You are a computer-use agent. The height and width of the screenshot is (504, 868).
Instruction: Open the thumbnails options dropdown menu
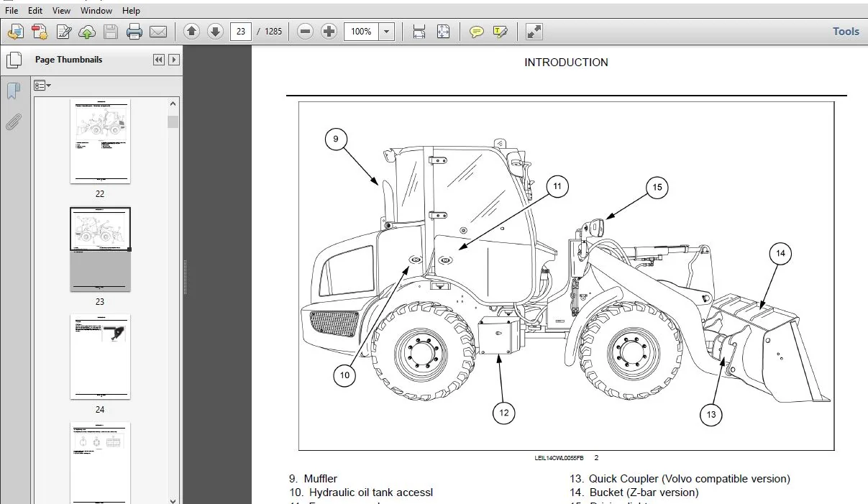click(42, 86)
